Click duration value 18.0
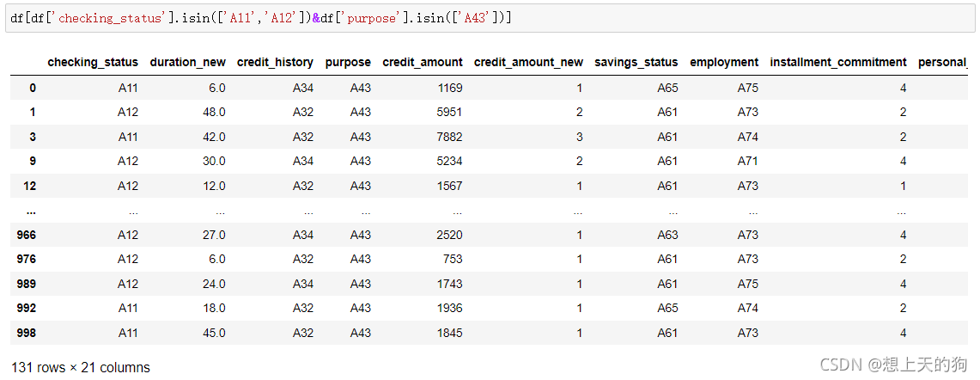This screenshot has height=380, width=980. (213, 308)
